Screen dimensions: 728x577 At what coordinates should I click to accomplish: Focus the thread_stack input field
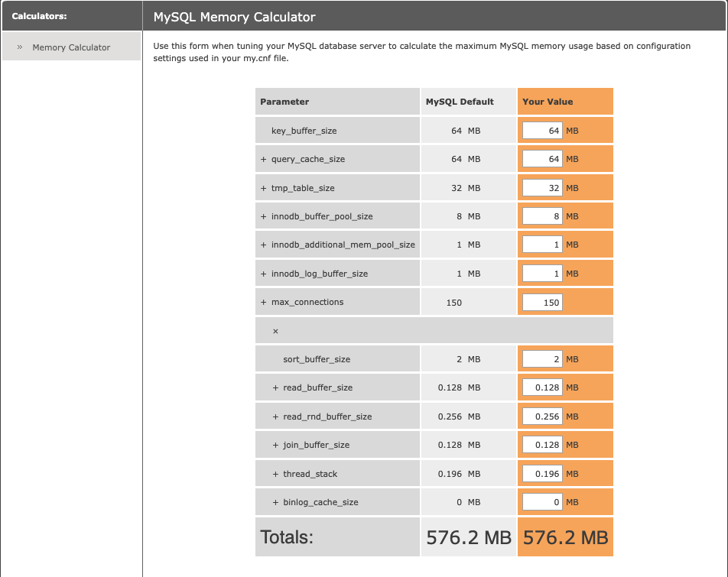click(542, 474)
